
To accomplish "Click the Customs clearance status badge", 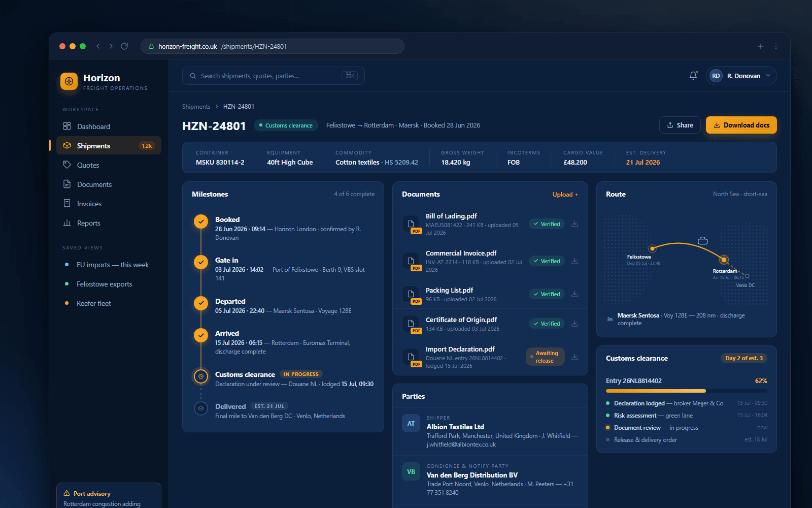I will [286, 125].
